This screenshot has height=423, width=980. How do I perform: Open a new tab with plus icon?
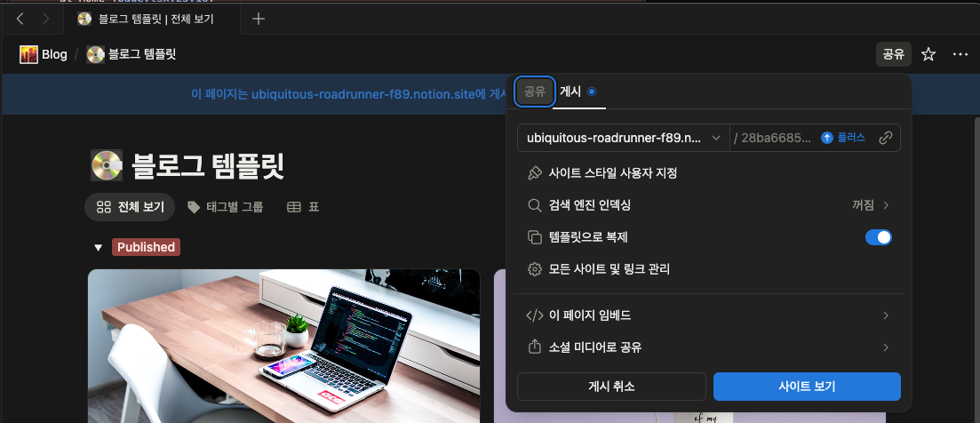tap(259, 19)
